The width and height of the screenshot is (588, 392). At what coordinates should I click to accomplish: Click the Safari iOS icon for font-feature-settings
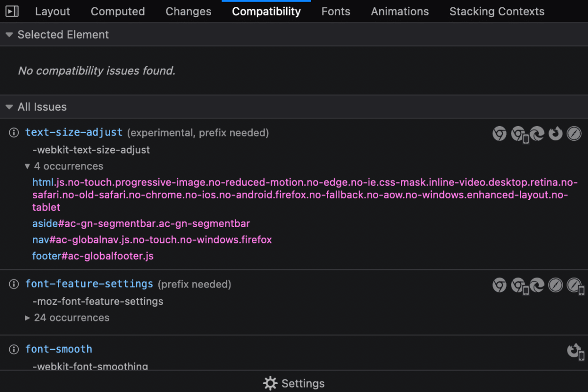pos(574,285)
